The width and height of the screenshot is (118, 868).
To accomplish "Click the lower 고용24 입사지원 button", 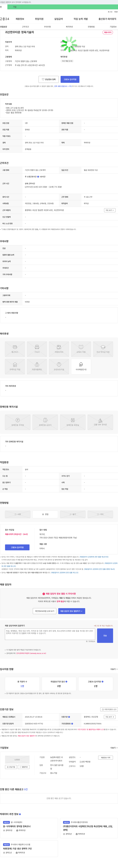I will coord(17,547).
